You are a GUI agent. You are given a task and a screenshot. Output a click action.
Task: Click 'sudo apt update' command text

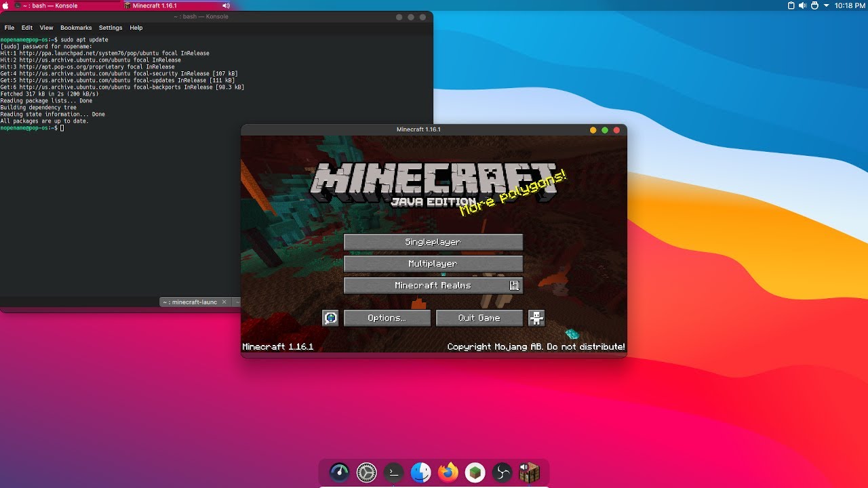84,40
